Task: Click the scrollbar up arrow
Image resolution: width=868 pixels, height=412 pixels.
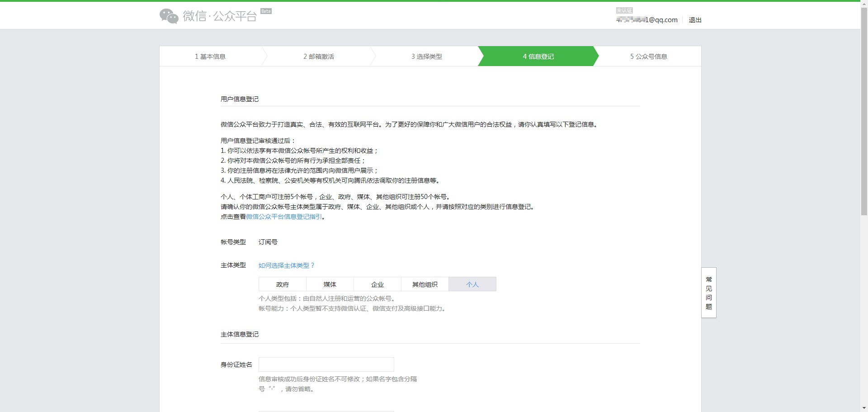Action: point(864,4)
